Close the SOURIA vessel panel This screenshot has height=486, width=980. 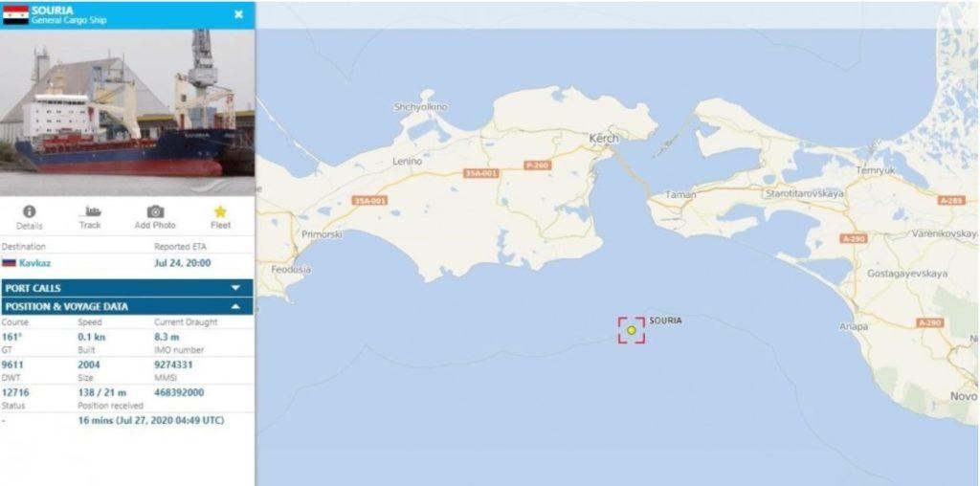238,14
